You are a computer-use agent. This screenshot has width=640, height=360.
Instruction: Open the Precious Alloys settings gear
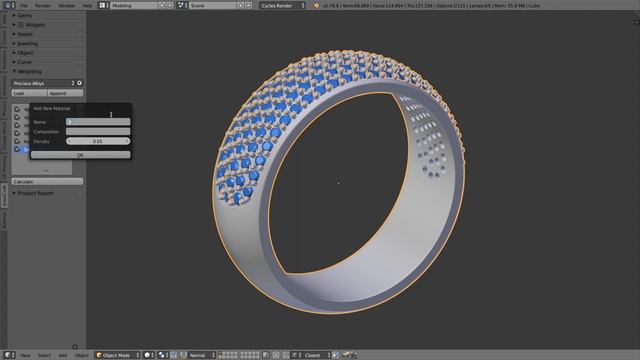point(80,83)
